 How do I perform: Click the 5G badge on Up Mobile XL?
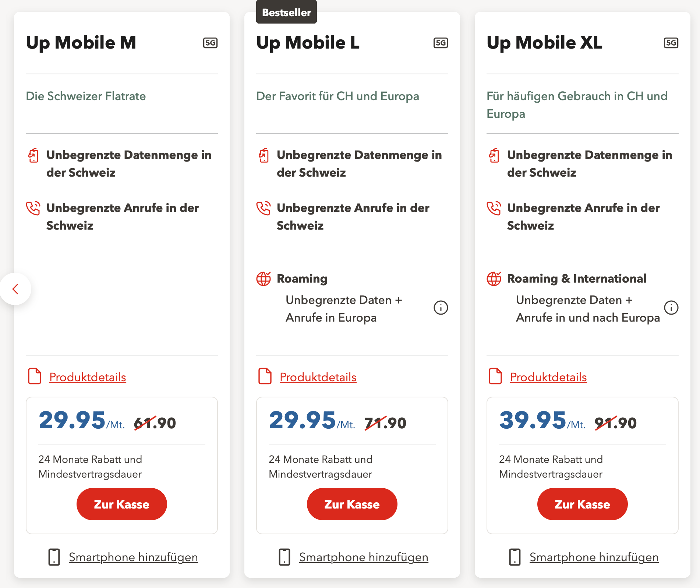point(671,43)
